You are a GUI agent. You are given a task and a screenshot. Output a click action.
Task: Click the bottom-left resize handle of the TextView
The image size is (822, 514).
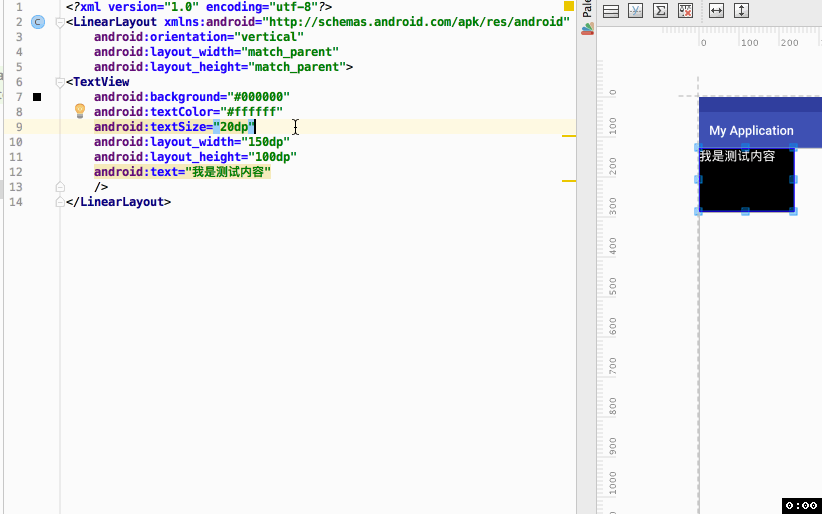[698, 211]
